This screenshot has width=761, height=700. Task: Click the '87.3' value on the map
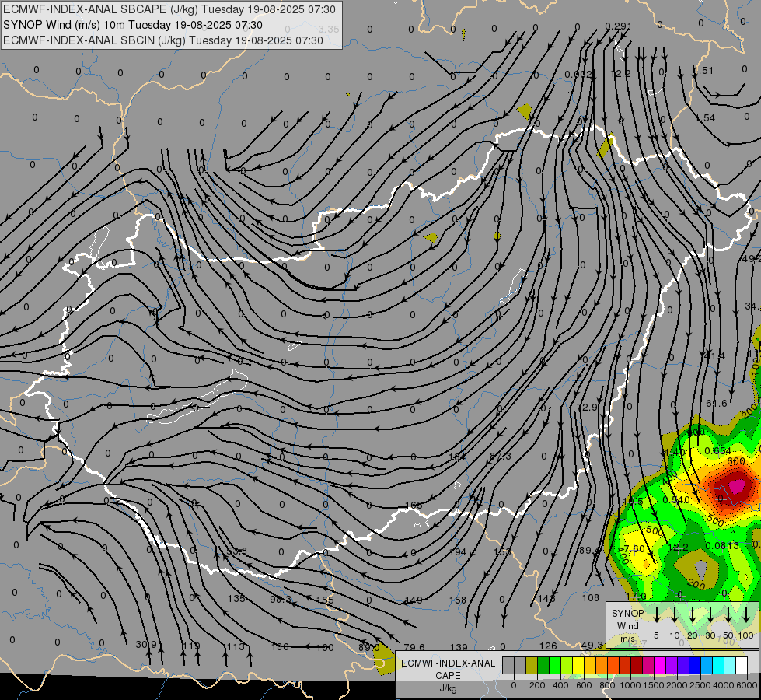pos(501,456)
